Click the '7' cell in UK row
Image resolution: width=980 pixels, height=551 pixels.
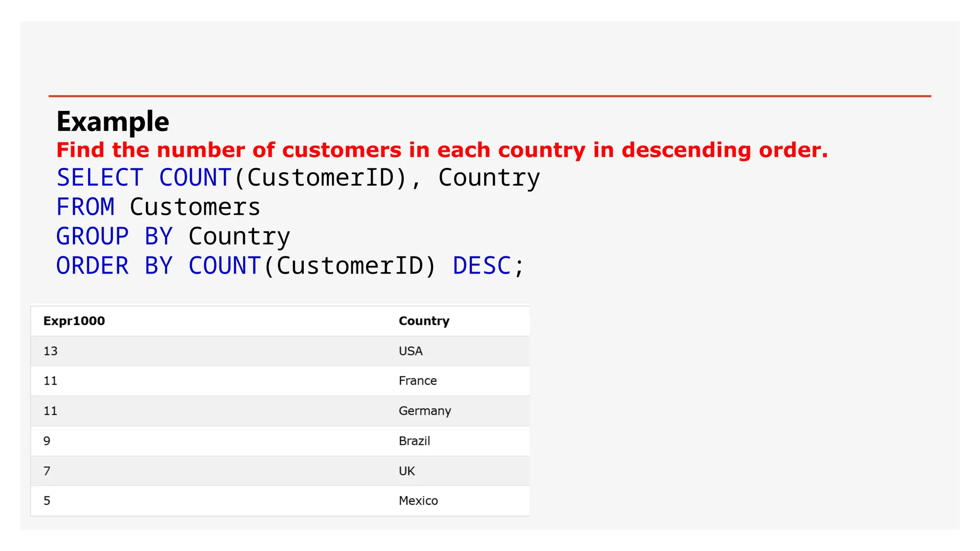(x=47, y=471)
